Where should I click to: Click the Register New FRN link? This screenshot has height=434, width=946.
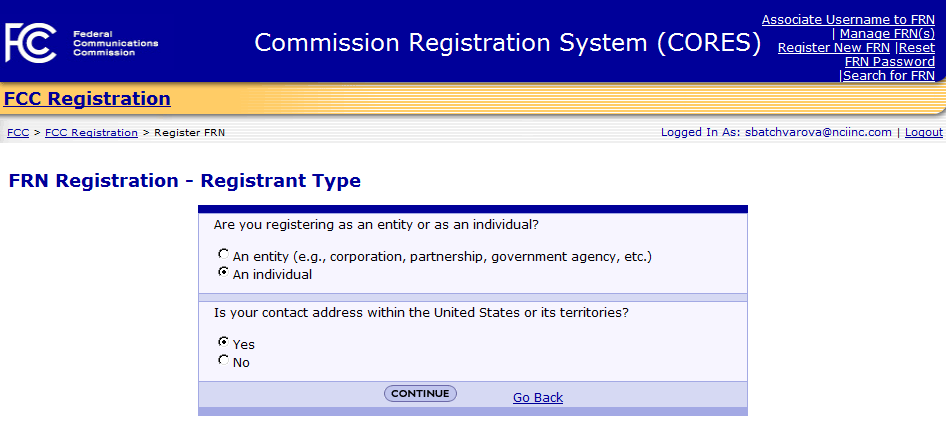click(x=834, y=48)
